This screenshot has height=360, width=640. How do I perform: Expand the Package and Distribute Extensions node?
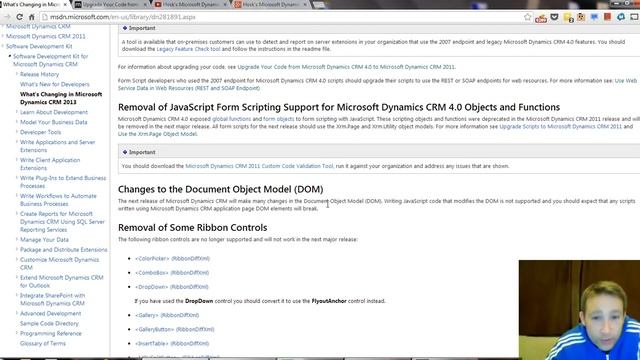point(17,249)
